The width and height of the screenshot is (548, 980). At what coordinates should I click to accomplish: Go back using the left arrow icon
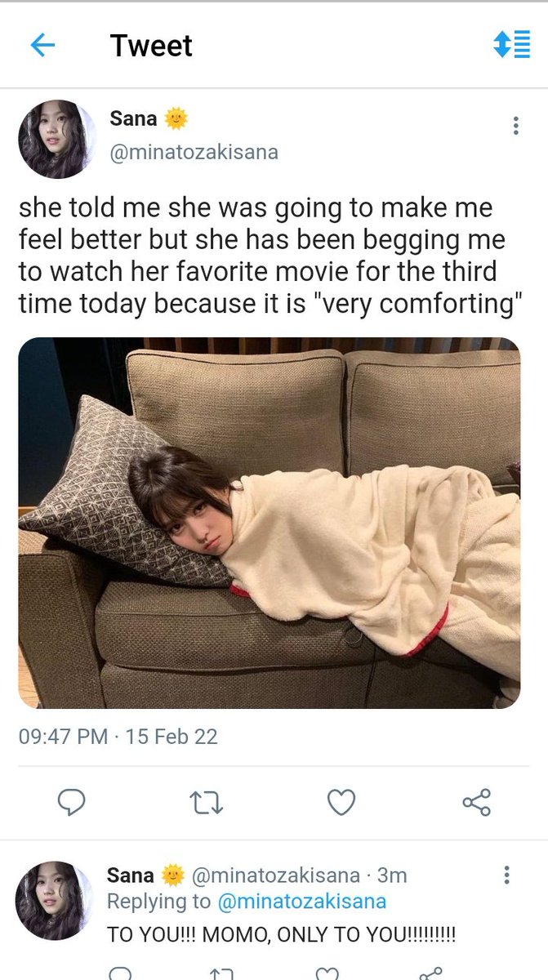point(42,45)
